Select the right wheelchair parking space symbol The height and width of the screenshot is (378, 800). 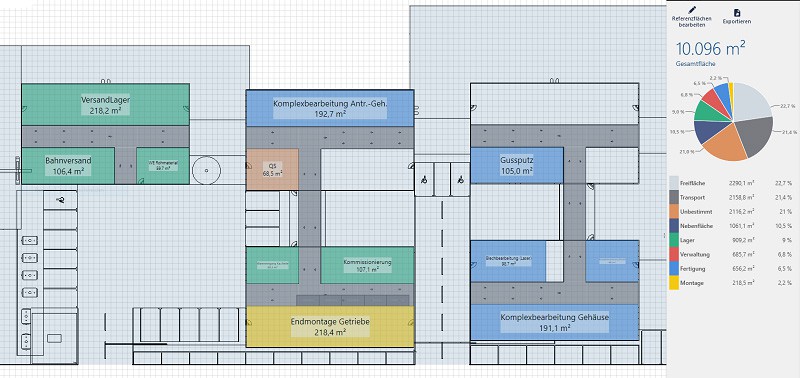461,180
